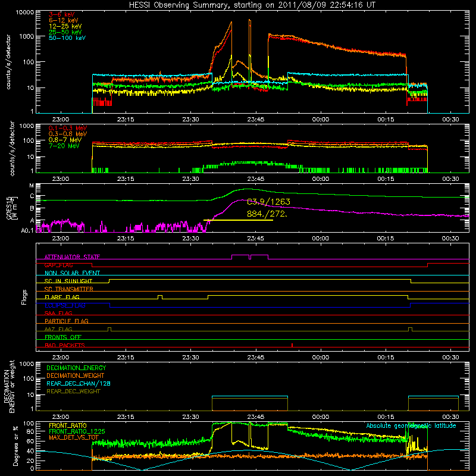
Task: Click the GOES15 axis label
Action: coord(11,208)
